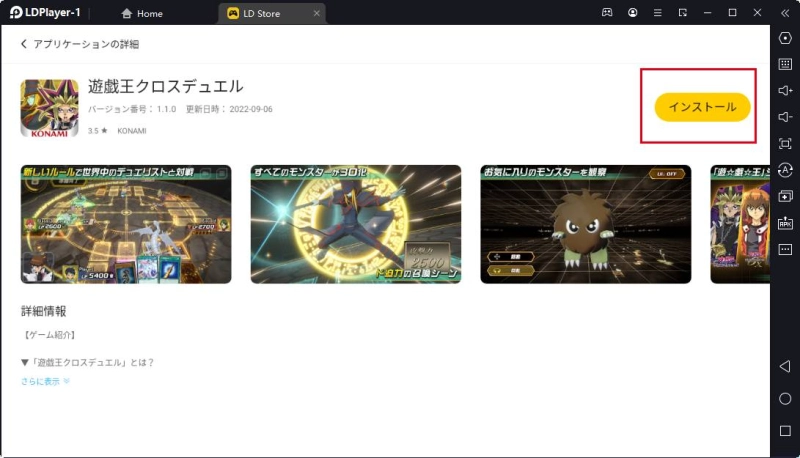The image size is (800, 458).
Task: Open the gamepad icon in title bar
Action: pos(607,13)
